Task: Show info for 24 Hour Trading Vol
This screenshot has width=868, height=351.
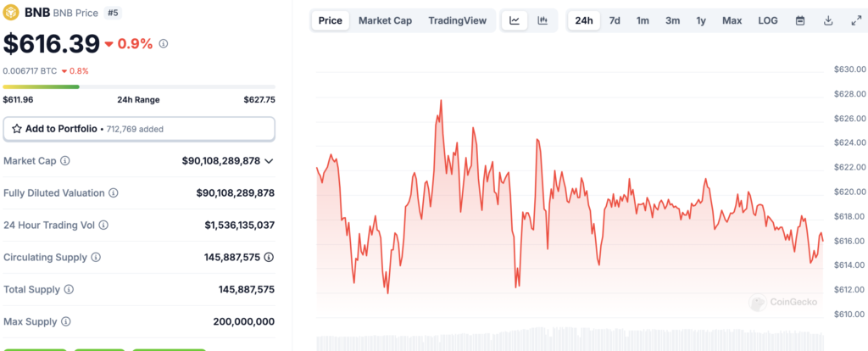Action: coord(103,226)
